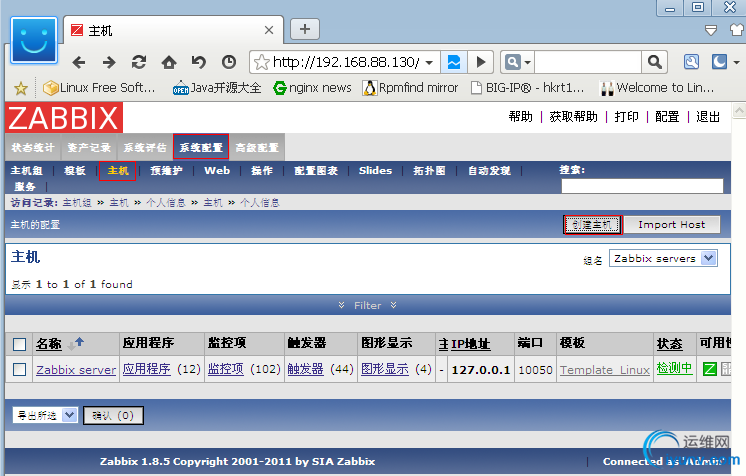Click the green Z availability icon
This screenshot has height=476, width=746.
(710, 369)
